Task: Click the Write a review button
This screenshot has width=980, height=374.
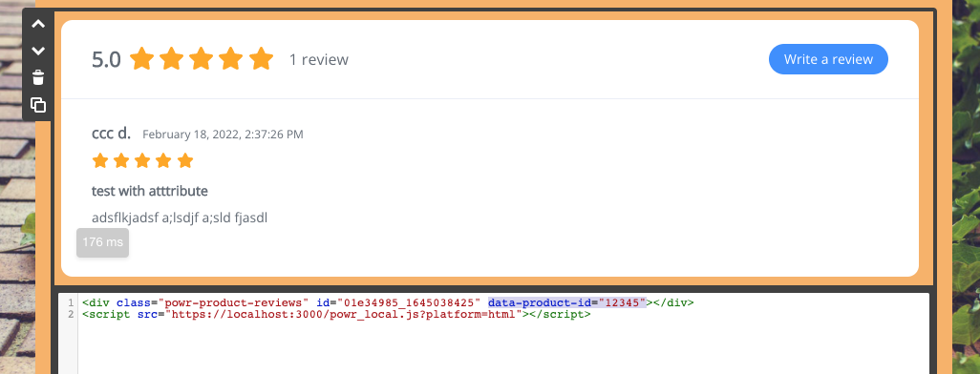Action: coord(828,59)
